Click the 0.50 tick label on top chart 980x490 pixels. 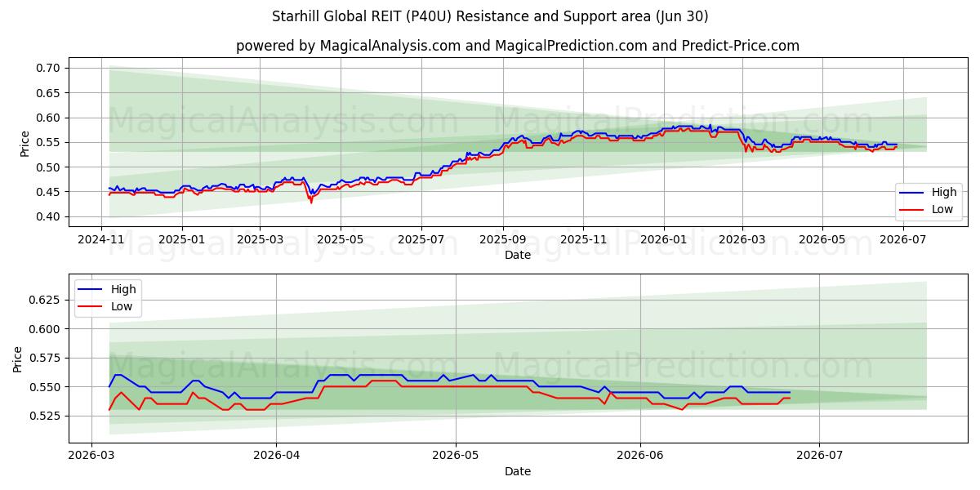49,167
